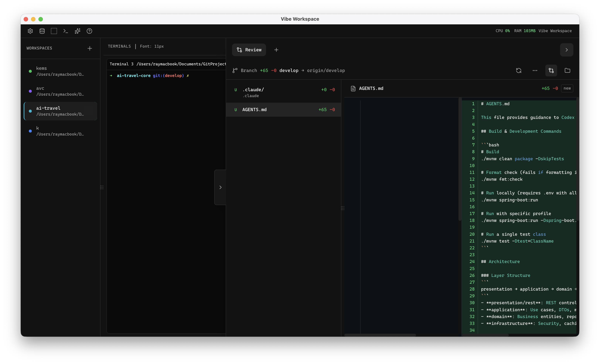Click the TERMINALS header label

click(119, 46)
